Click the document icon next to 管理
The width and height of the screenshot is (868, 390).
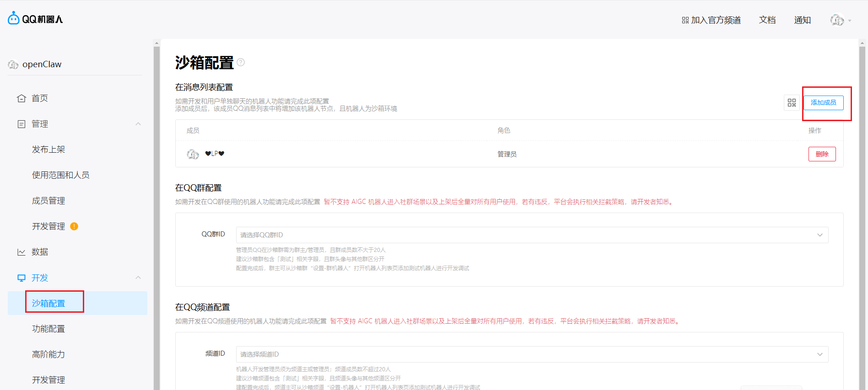click(22, 124)
